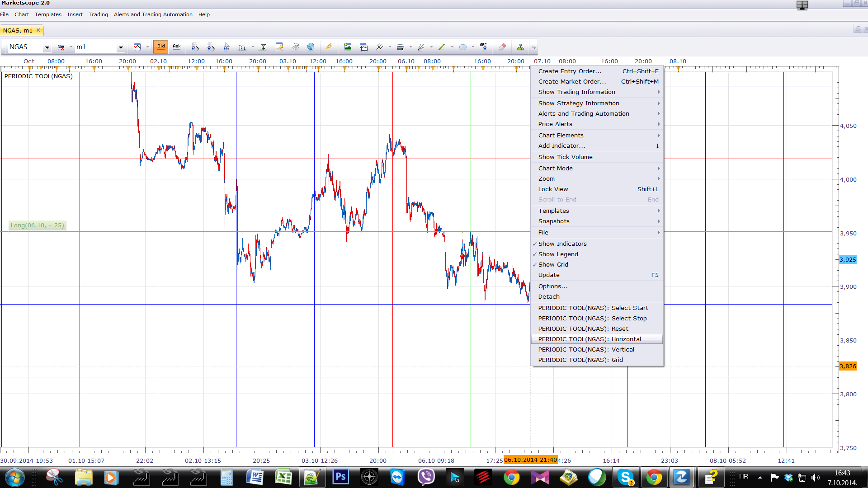This screenshot has width=868, height=488.
Task: Select the fan lines tool icon
Action: [x=421, y=47]
